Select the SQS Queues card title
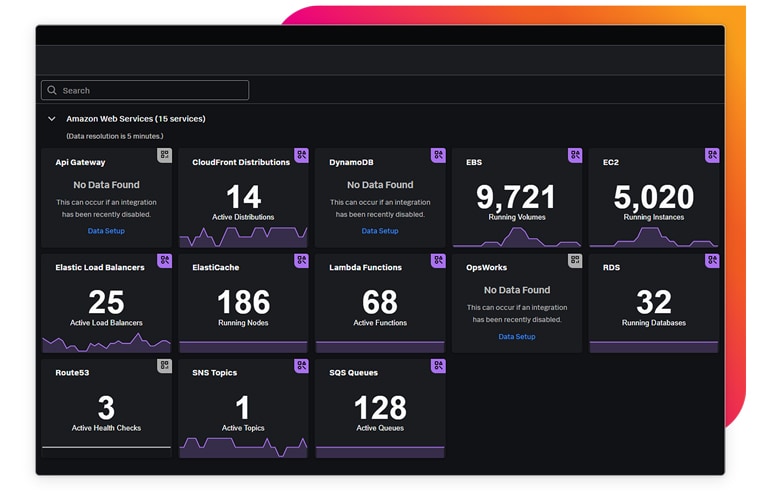 click(353, 373)
